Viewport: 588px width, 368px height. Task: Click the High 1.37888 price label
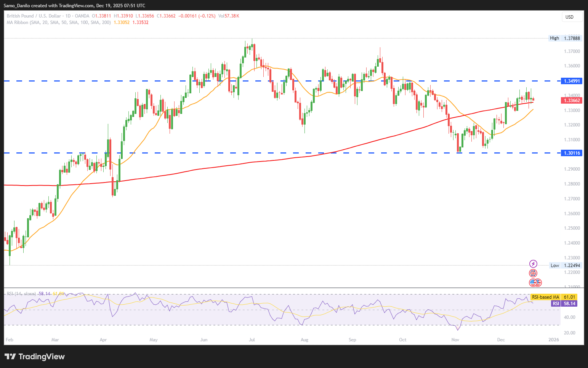566,38
